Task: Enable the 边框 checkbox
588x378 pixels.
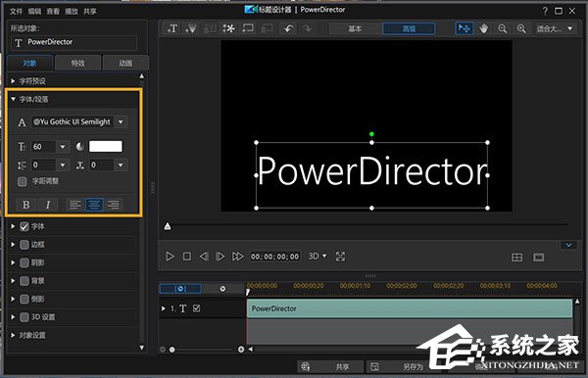Action: tap(24, 245)
